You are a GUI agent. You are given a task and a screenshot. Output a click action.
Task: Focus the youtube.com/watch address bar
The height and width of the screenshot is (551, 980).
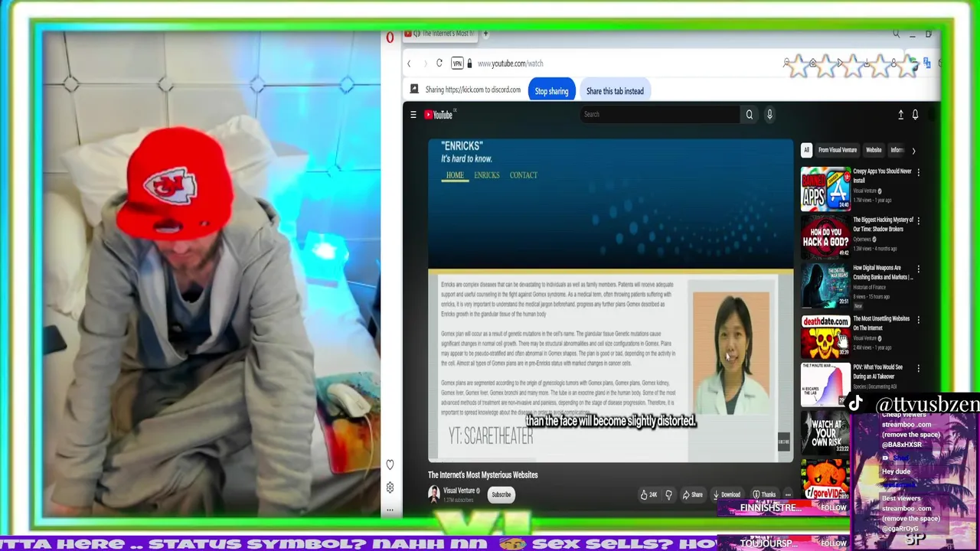[510, 64]
